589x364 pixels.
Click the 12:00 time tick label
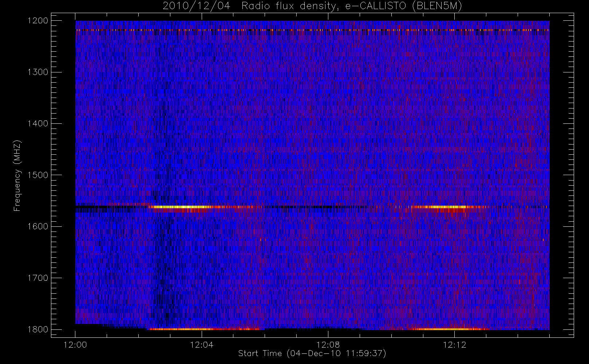[75, 345]
